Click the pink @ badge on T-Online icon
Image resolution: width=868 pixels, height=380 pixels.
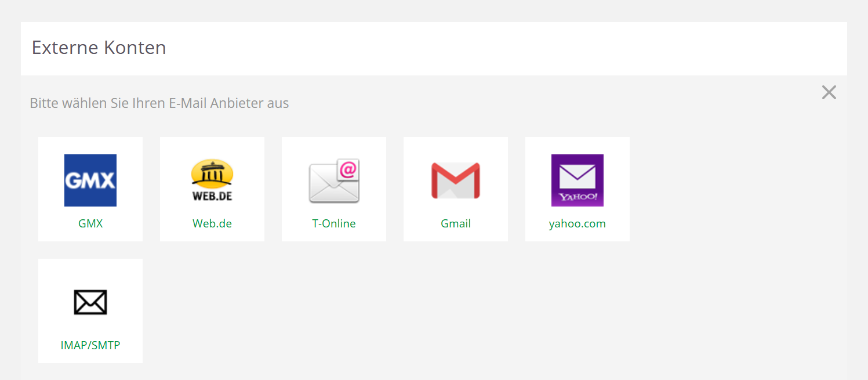(x=348, y=171)
